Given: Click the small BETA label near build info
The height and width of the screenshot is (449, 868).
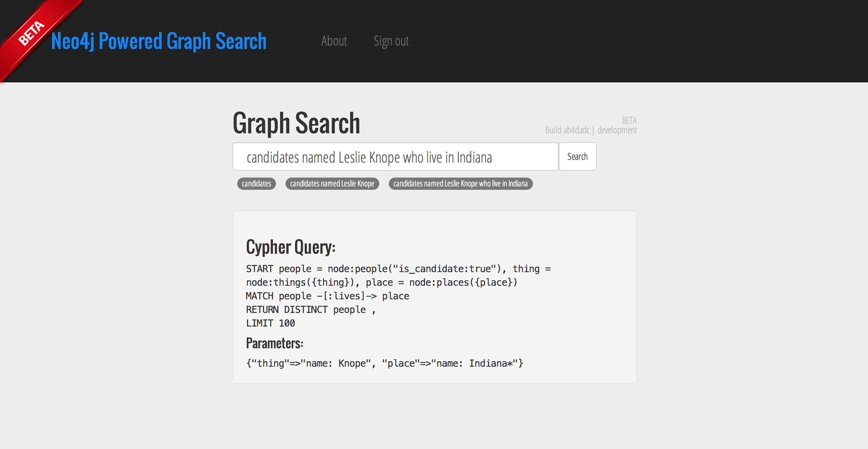Looking at the screenshot, I should 629,120.
